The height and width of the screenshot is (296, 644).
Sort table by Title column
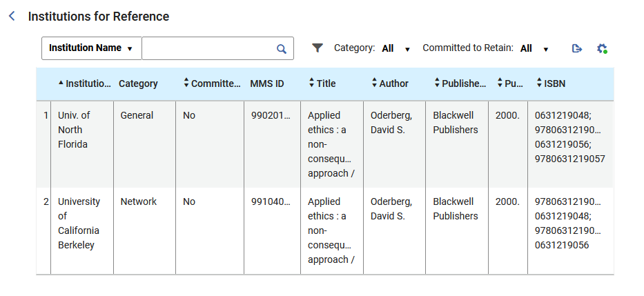311,83
